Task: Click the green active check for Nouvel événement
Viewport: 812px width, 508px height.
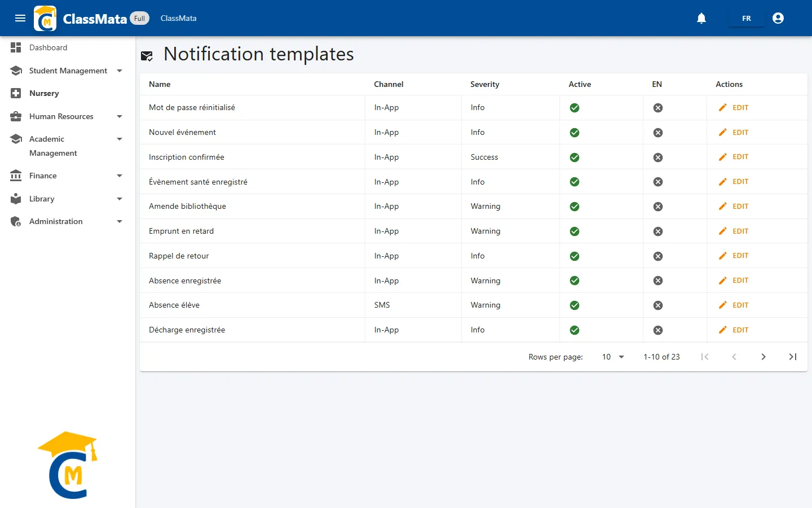Action: [x=575, y=133]
